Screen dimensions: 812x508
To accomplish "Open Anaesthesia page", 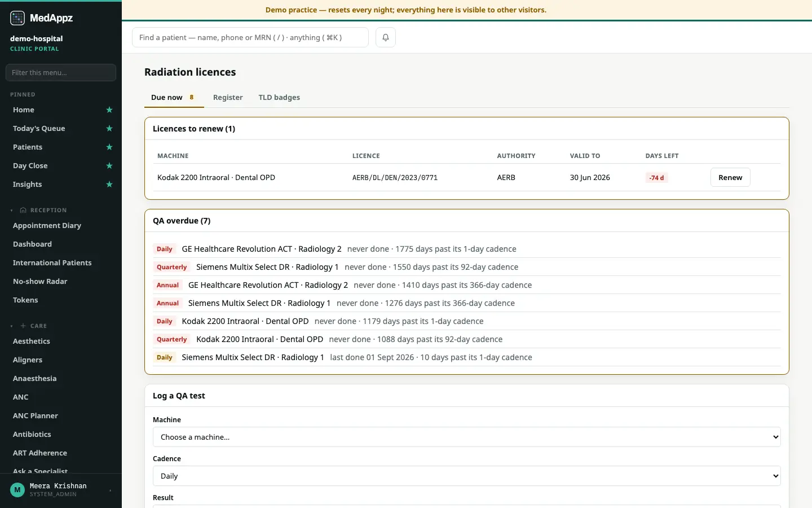I will (x=34, y=378).
